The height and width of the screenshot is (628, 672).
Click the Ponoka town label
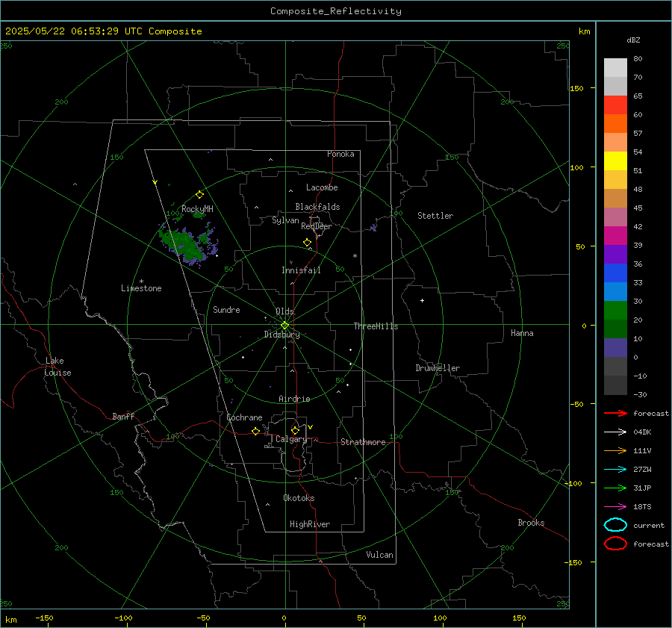[x=340, y=154]
